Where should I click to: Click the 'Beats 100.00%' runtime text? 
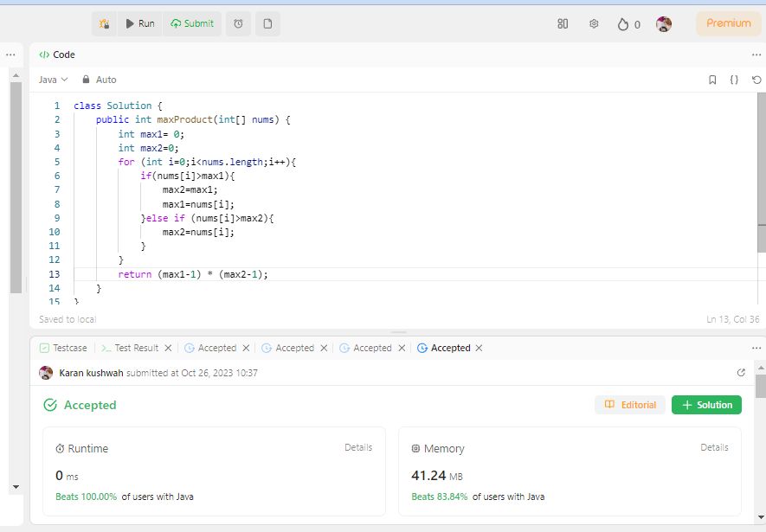[86, 497]
